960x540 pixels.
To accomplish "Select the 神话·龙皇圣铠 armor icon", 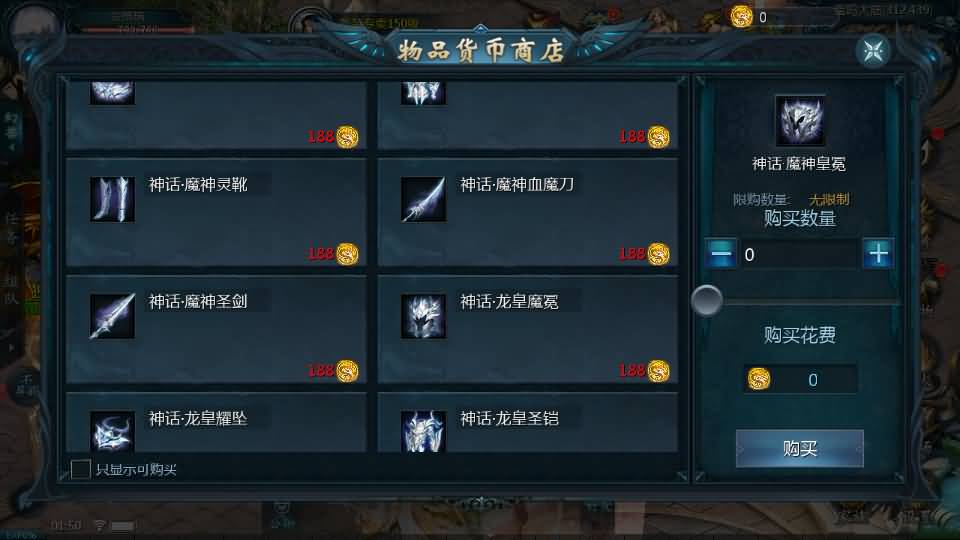I will click(423, 431).
